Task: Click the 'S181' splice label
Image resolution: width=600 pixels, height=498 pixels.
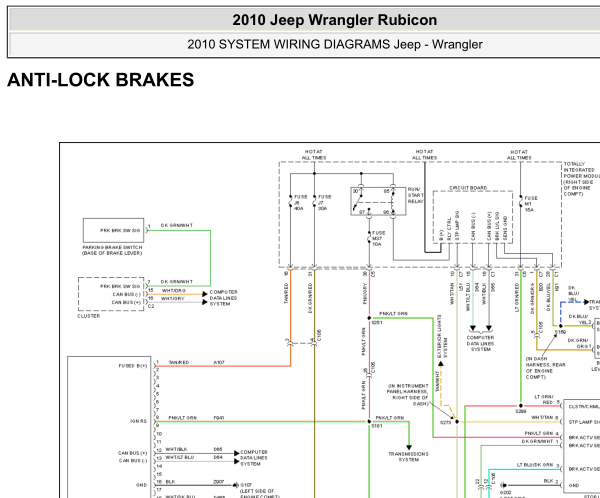Action: click(x=377, y=426)
